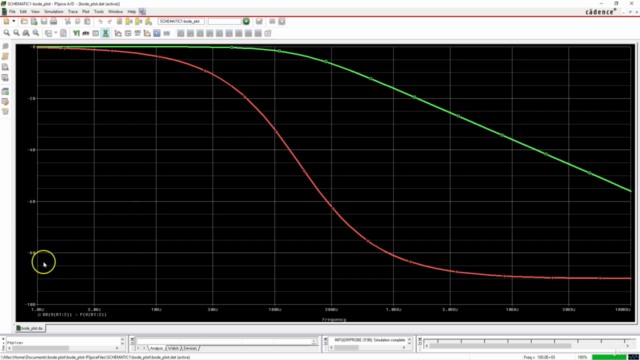Click the Evaluate Measurement toolbar icon
Image resolution: width=640 pixels, height=360 pixels.
[128, 33]
